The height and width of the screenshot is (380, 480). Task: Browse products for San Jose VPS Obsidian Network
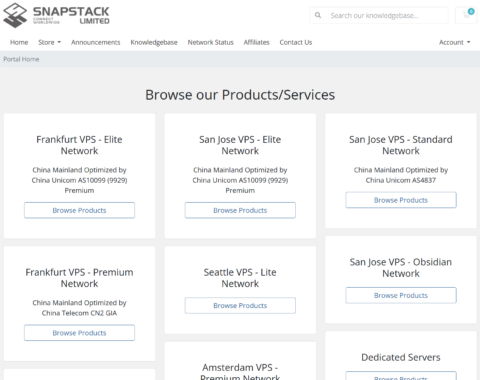pos(401,295)
